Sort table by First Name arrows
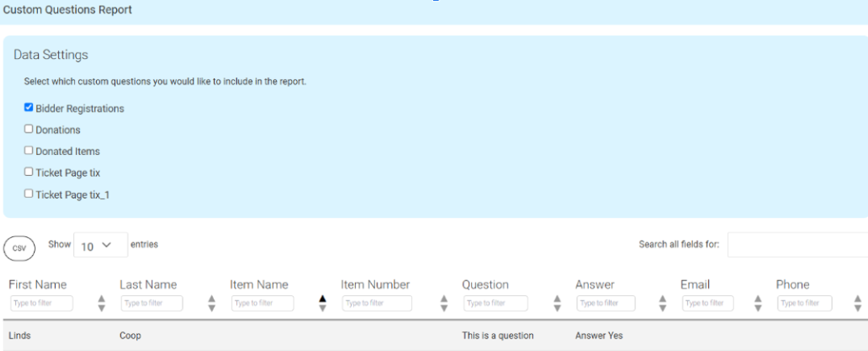The height and width of the screenshot is (351, 868). click(x=101, y=303)
